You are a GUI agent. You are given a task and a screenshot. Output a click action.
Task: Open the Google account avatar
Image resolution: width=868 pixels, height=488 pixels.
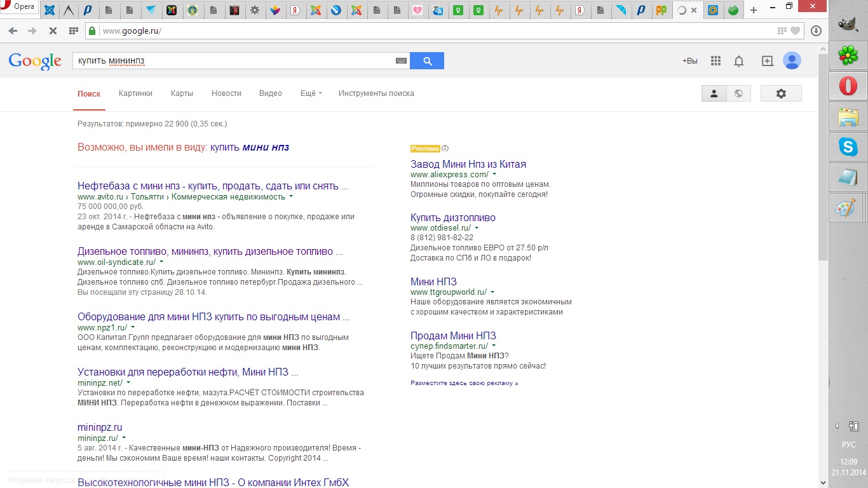[x=792, y=61]
